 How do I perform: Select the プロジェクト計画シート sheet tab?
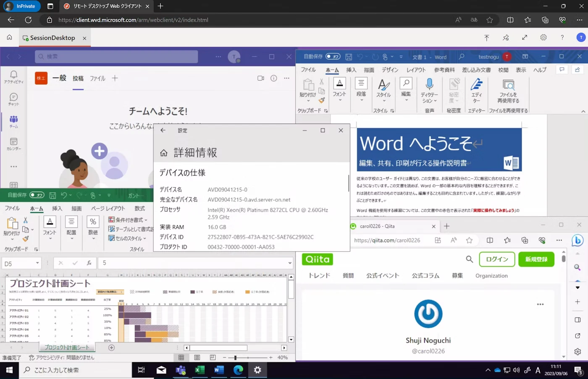[67, 348]
